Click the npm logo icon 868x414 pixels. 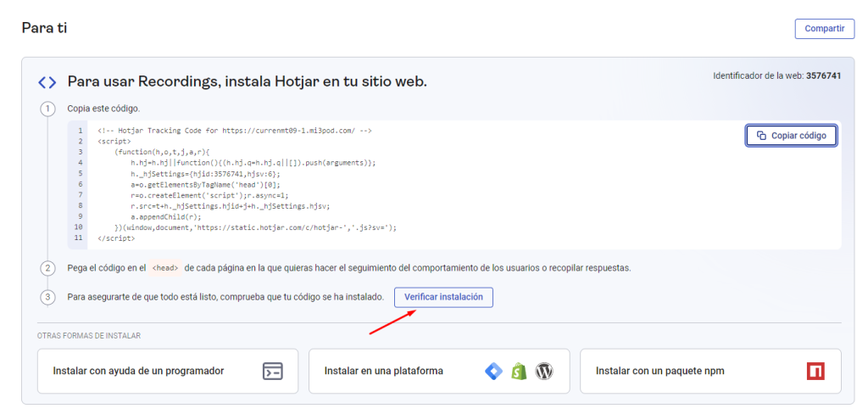click(815, 371)
